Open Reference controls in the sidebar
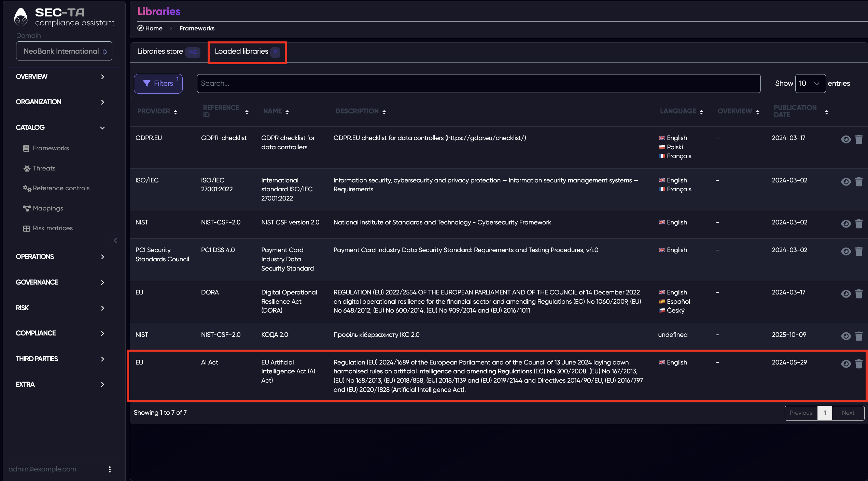The image size is (868, 481). (56, 188)
